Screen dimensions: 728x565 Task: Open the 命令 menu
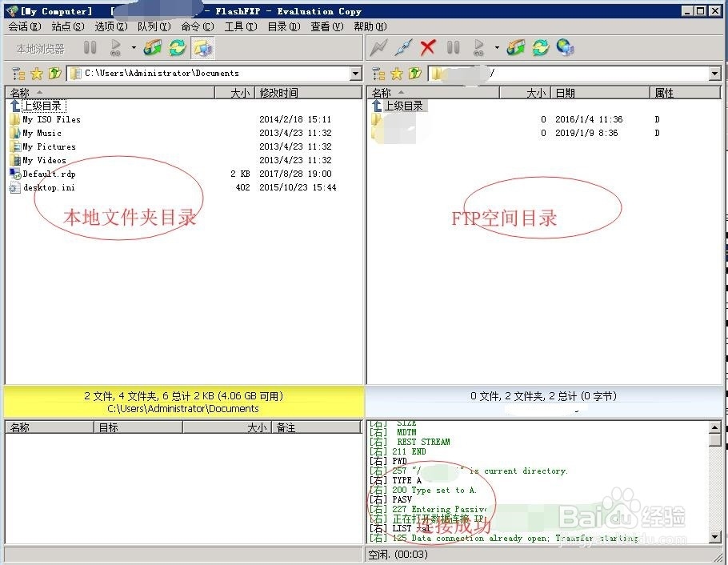tap(198, 26)
